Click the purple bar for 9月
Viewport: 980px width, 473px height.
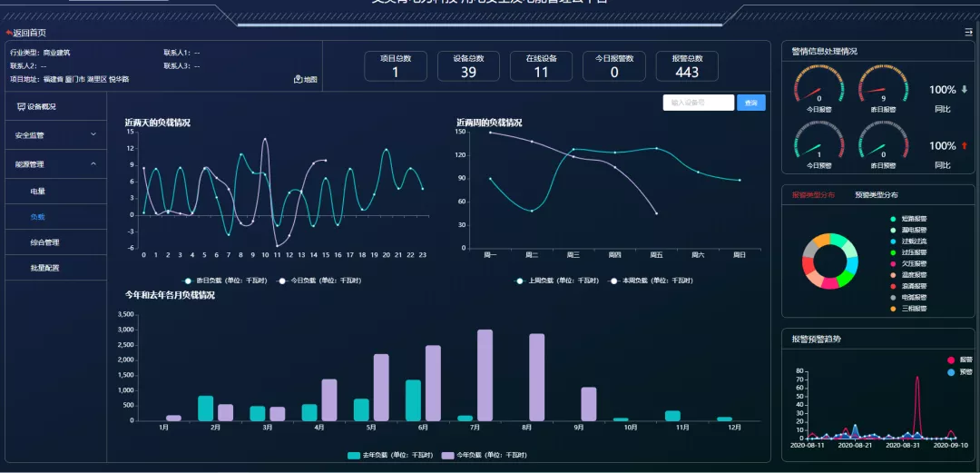(x=589, y=404)
